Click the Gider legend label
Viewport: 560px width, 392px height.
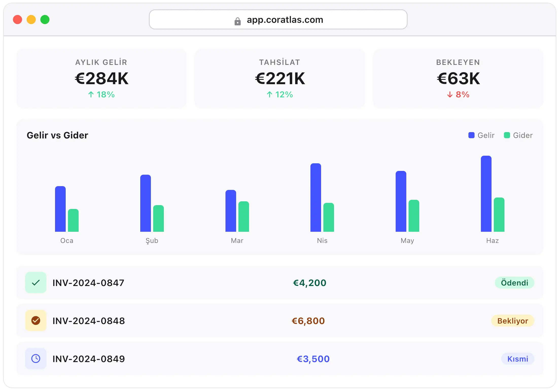click(x=523, y=135)
